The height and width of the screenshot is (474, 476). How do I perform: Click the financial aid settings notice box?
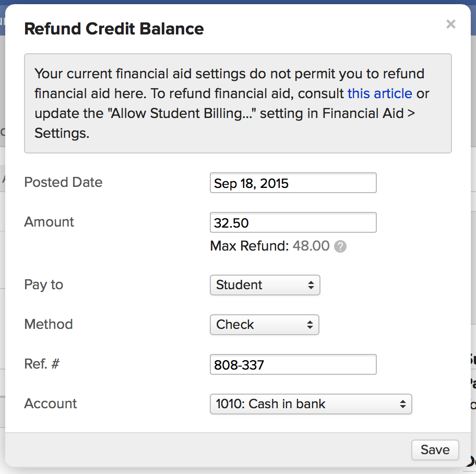tap(238, 103)
